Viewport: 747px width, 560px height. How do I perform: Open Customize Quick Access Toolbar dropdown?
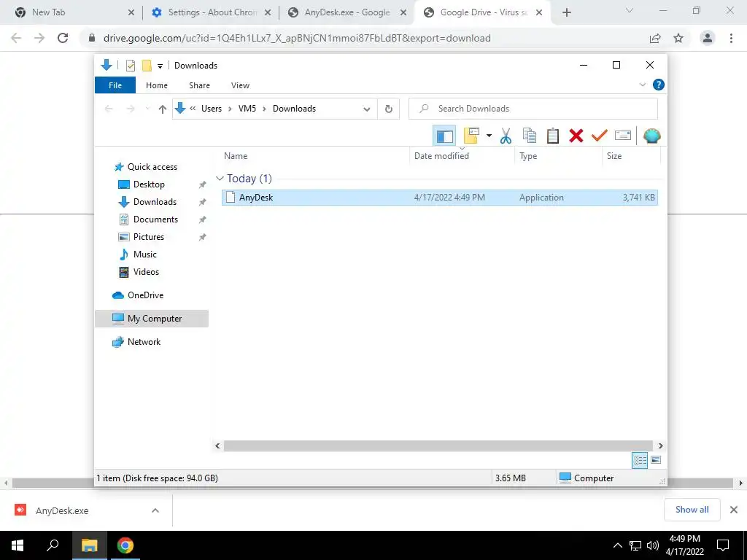[x=160, y=66]
